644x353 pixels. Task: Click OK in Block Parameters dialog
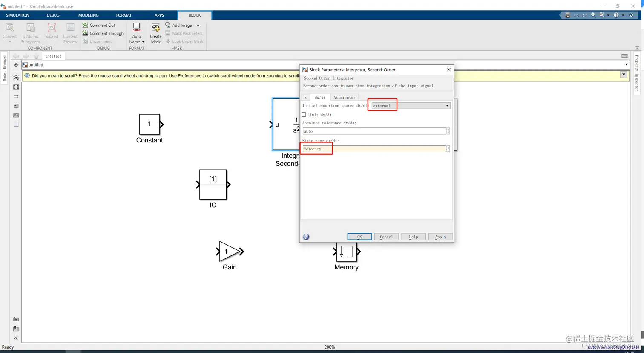tap(359, 237)
